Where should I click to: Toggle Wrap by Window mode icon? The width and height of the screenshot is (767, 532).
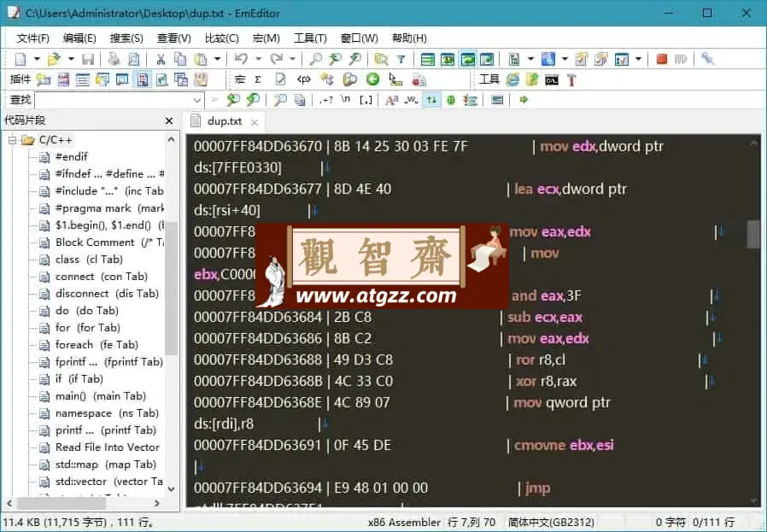pos(467,59)
